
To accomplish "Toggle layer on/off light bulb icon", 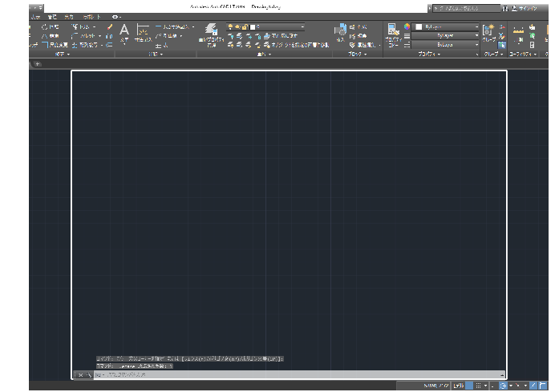I will [230, 26].
